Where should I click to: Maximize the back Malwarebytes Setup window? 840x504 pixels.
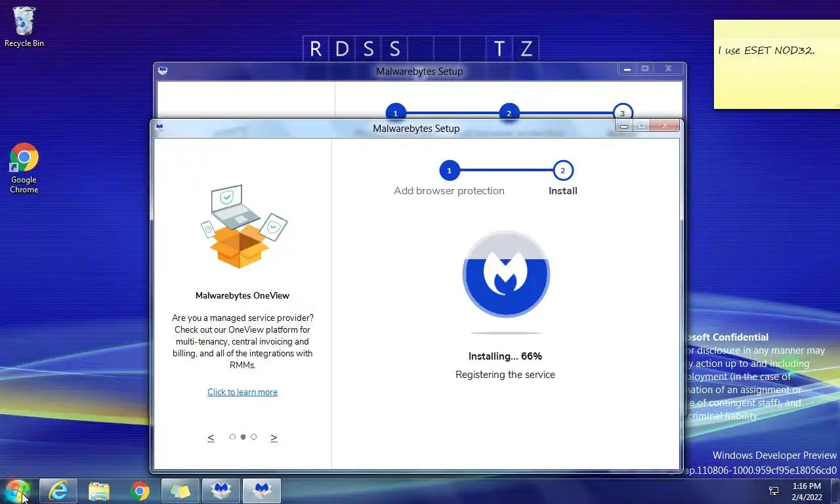(645, 68)
